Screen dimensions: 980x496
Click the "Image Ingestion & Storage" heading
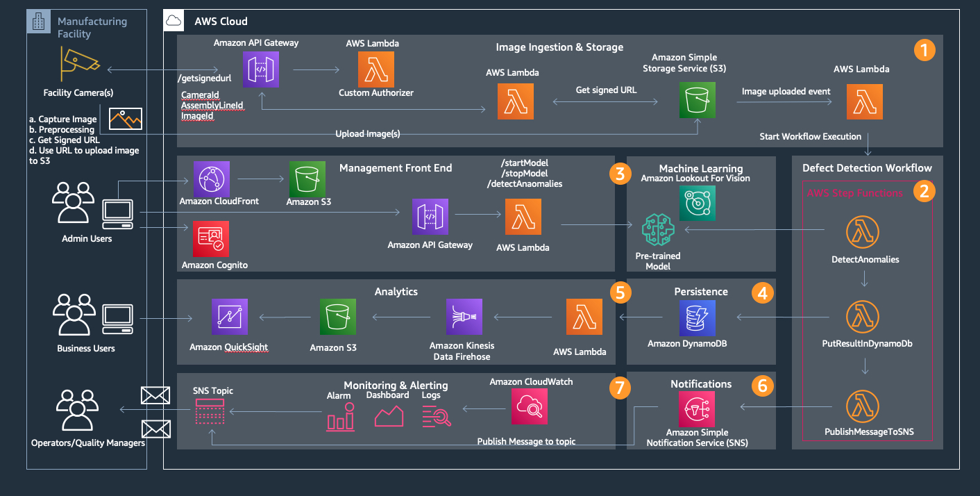pos(559,47)
